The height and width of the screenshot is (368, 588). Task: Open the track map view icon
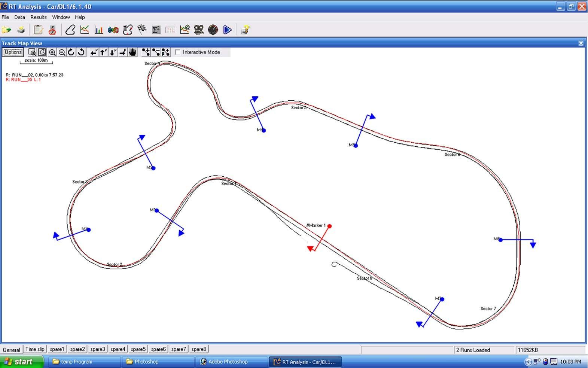70,30
